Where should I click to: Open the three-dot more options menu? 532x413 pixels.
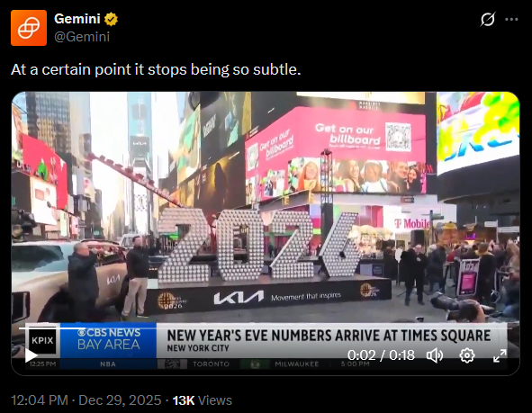[511, 19]
